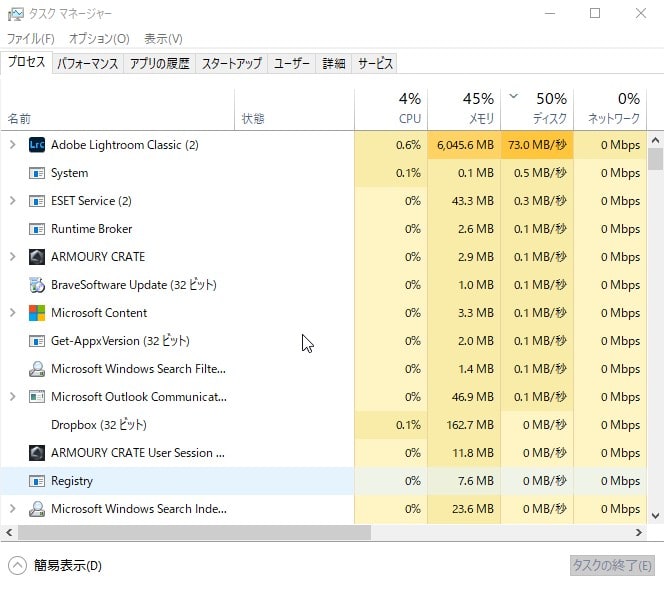Sort by the メモリ column header
Image resolution: width=664 pixels, height=590 pixels.
coord(464,109)
